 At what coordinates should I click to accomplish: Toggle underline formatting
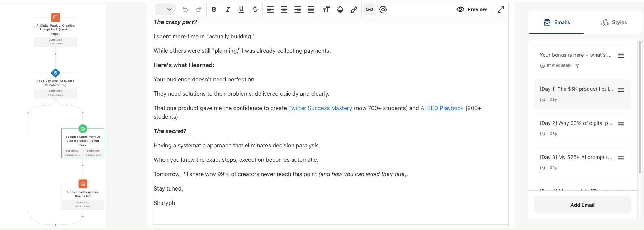click(241, 9)
